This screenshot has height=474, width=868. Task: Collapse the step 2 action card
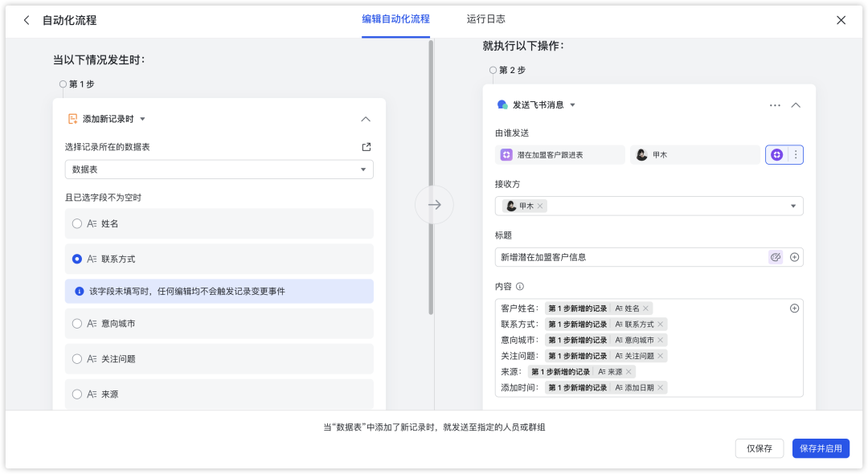[x=796, y=105]
